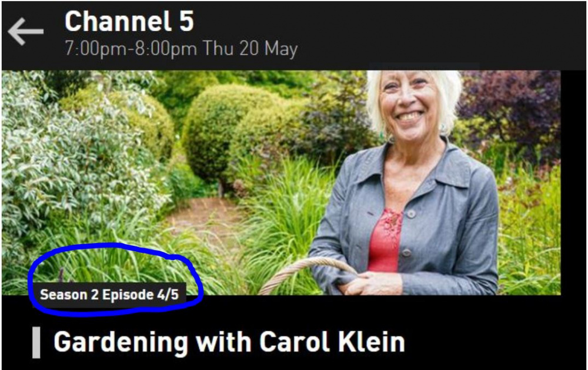
Task: Select the programme hero image thumbnail
Action: point(281,183)
